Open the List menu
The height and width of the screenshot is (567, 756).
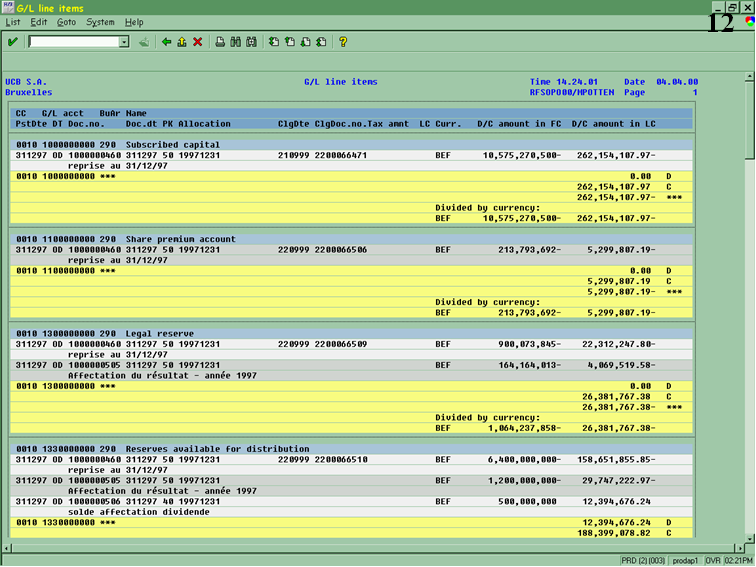click(13, 22)
